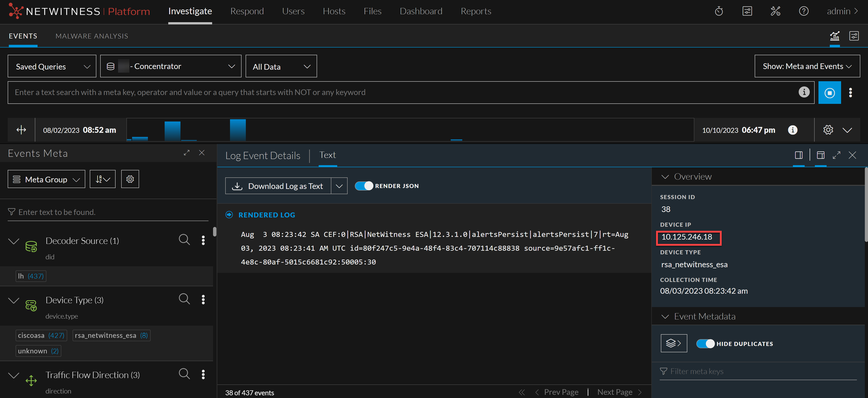Search within Decoder Source meta key
The width and height of the screenshot is (868, 398).
[184, 240]
